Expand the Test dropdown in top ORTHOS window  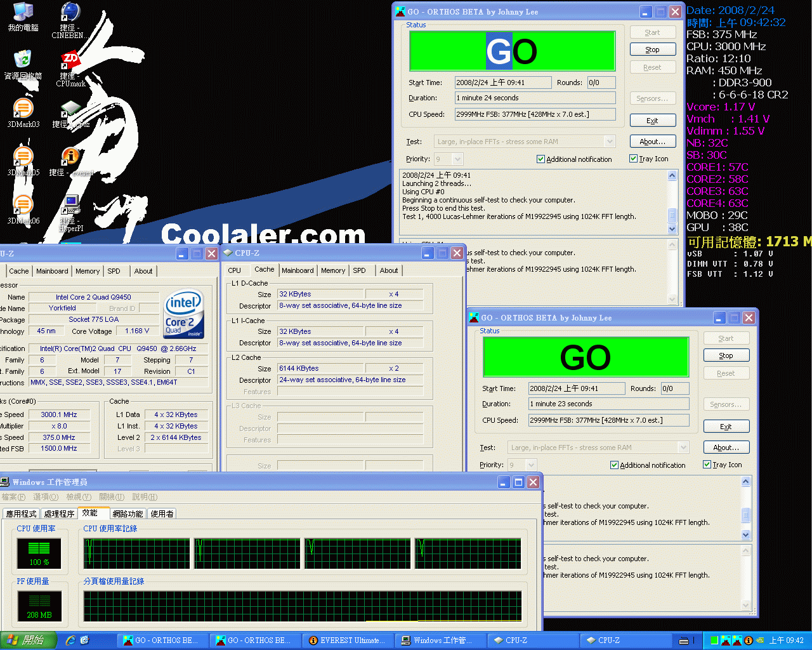pos(610,142)
